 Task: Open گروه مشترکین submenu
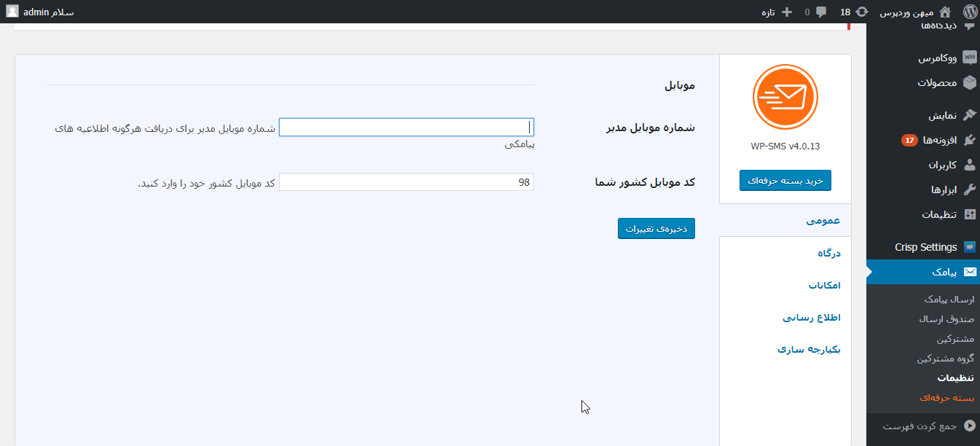pyautogui.click(x=945, y=359)
